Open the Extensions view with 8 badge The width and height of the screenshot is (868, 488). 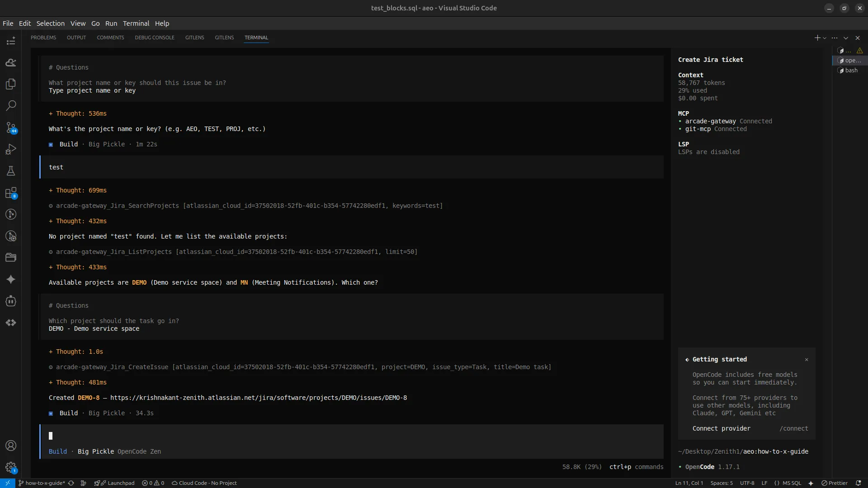(x=11, y=192)
